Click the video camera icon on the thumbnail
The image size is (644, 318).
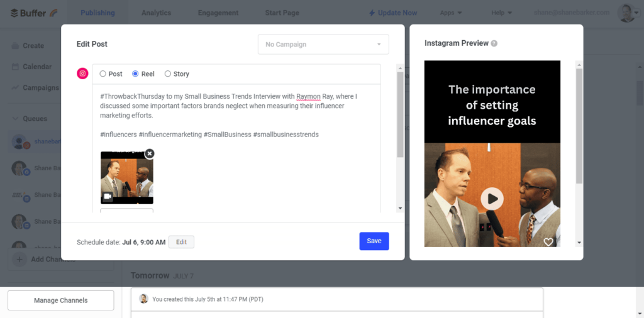coord(108,197)
